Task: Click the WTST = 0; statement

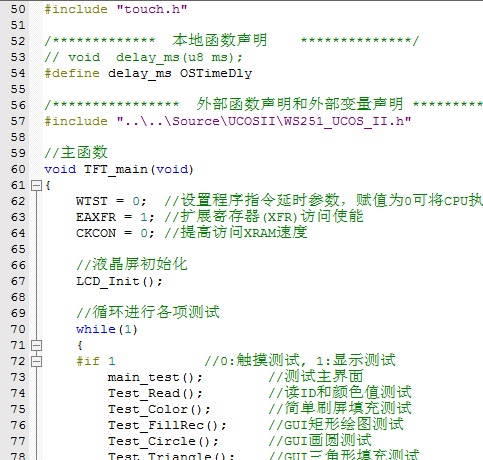Action: [x=111, y=201]
